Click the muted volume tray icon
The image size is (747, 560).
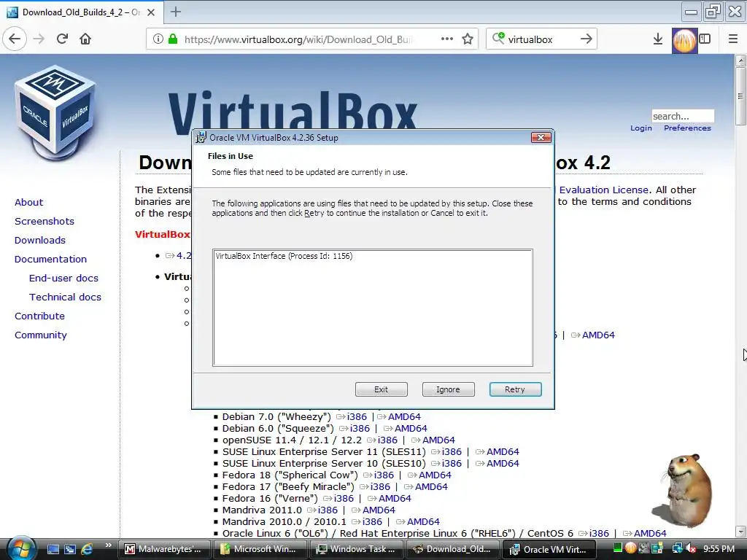[x=691, y=549]
